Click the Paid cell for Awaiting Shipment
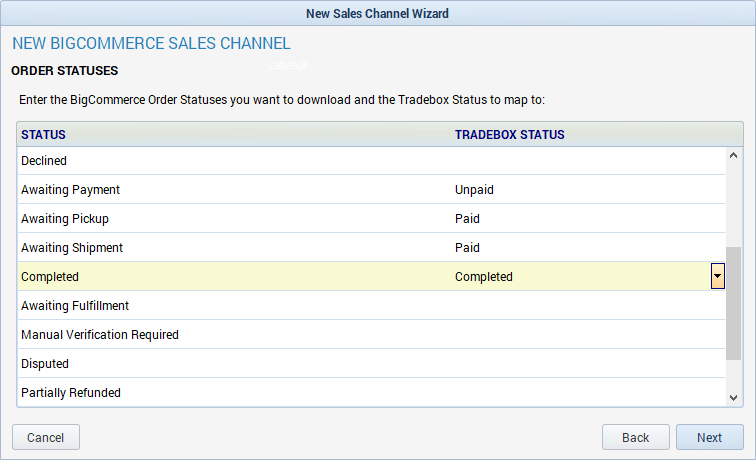Viewport: 756px width, 460px height. point(588,247)
